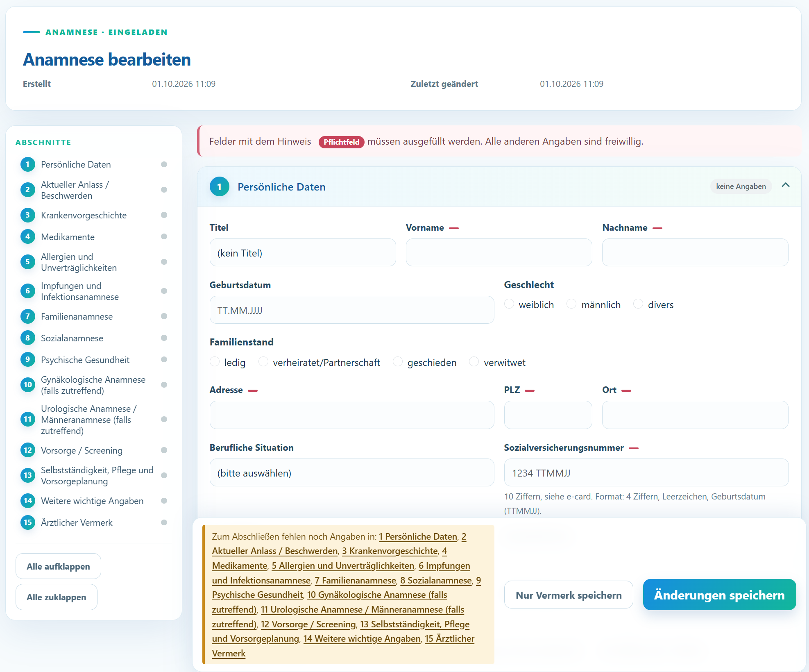Collapse Persönliche Daten panel with chevron
Screen dimensions: 809x672
point(786,185)
